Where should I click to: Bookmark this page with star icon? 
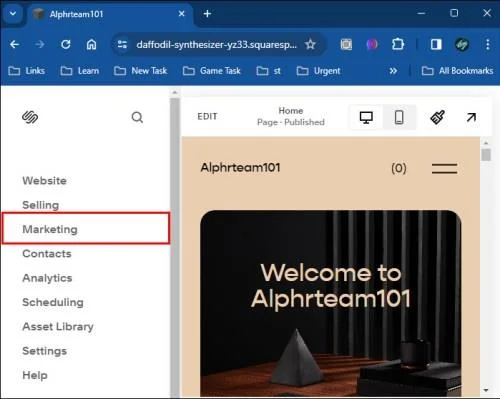point(310,44)
